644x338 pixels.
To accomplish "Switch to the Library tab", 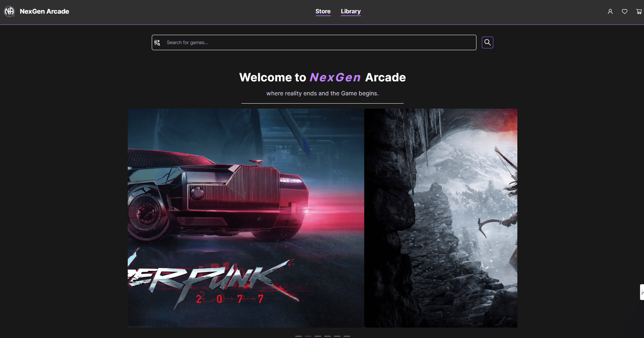I will pos(351,11).
